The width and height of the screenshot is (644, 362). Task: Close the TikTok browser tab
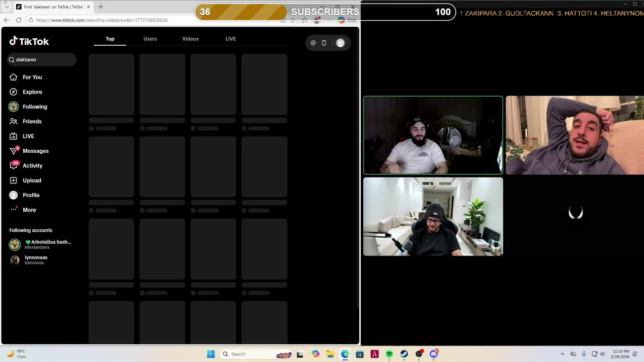(x=89, y=7)
